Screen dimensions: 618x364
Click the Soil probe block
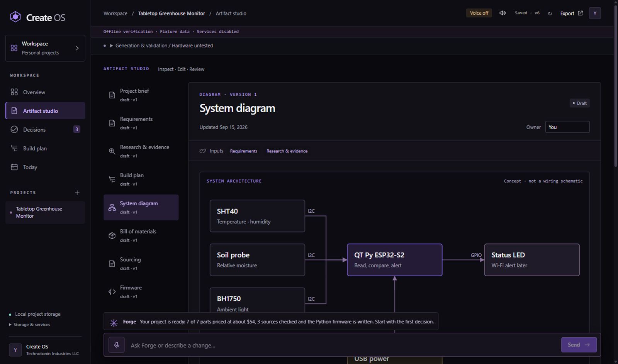(x=257, y=260)
